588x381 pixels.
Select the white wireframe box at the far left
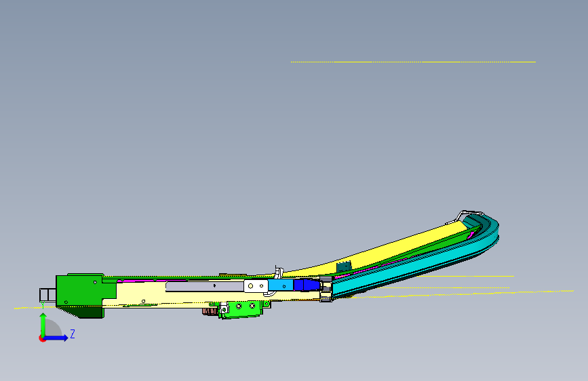47,295
